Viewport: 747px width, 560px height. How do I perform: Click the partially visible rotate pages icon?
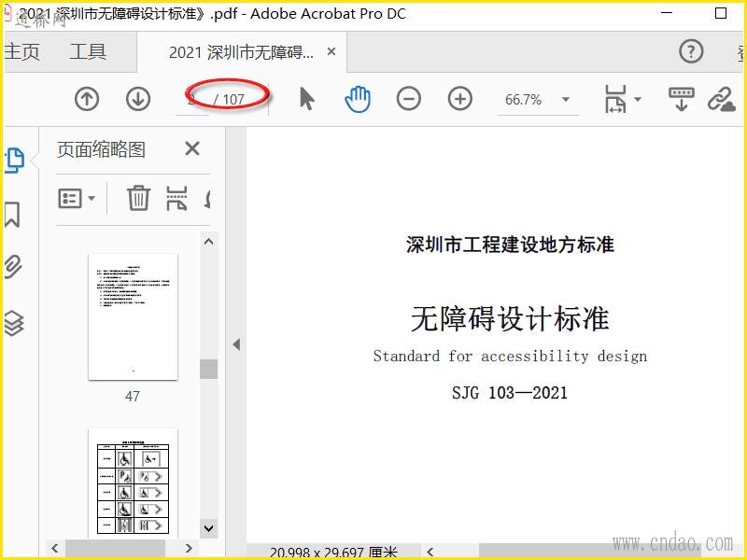206,198
